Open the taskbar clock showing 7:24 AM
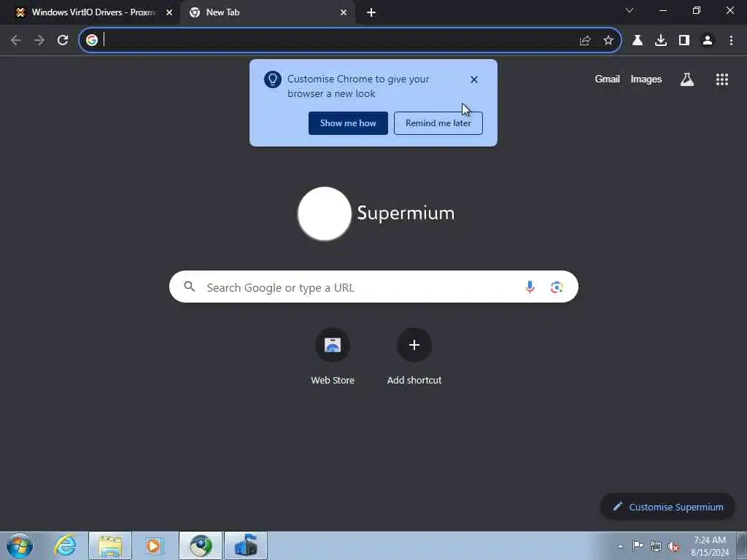This screenshot has width=747, height=560. click(710, 545)
